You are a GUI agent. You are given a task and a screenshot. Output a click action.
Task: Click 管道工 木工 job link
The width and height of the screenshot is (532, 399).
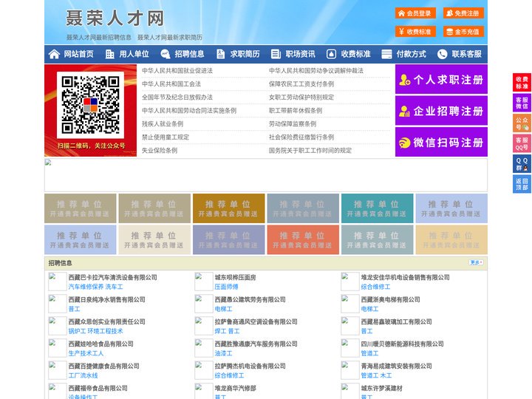(376, 375)
